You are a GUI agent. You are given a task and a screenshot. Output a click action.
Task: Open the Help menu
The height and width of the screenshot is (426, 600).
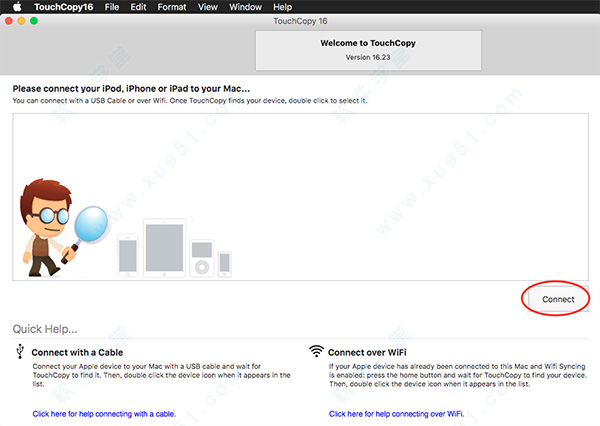point(282,7)
